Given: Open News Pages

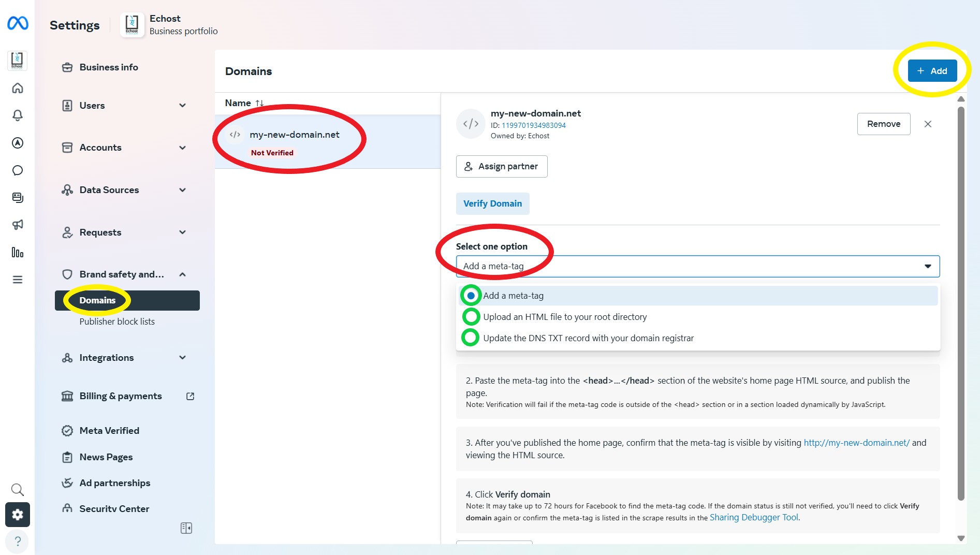Looking at the screenshot, I should [x=106, y=457].
